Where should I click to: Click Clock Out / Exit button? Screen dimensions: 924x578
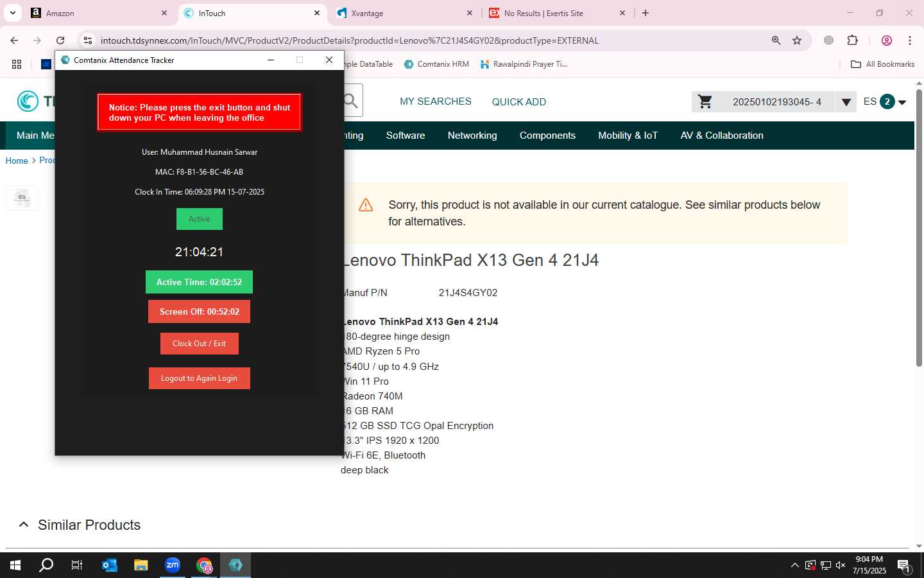(x=199, y=344)
